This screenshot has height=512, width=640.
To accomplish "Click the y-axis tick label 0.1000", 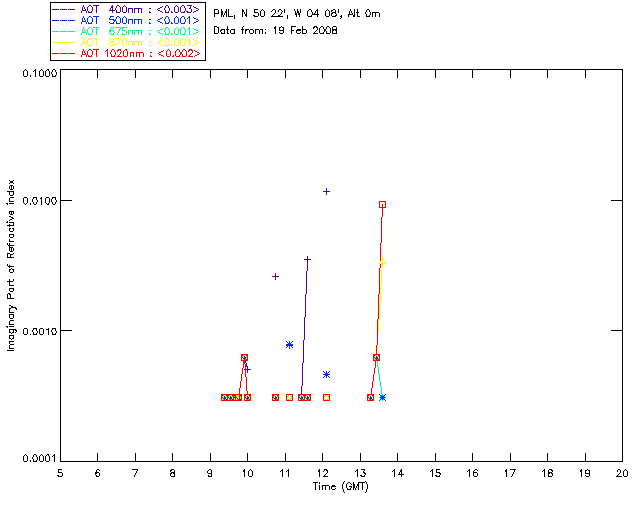I will click(39, 73).
